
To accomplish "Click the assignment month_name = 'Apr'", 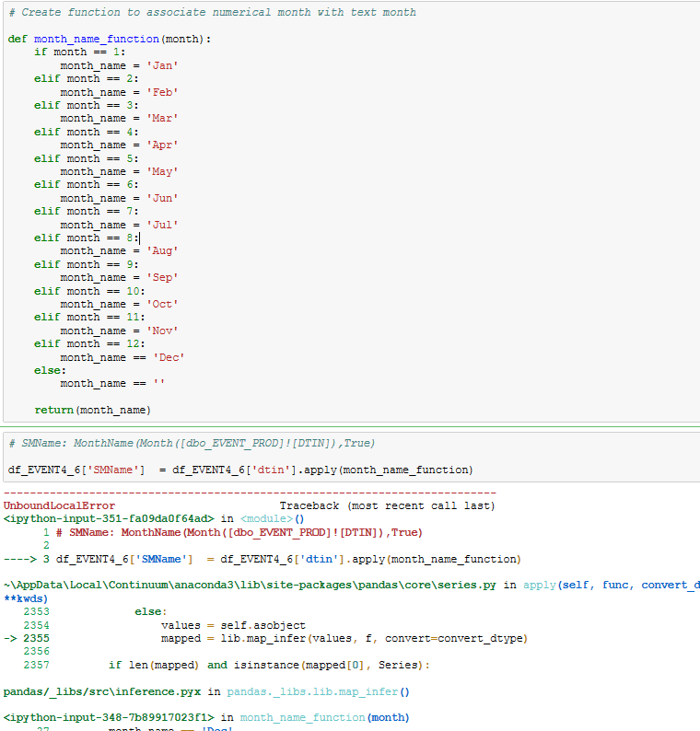I will [119, 145].
